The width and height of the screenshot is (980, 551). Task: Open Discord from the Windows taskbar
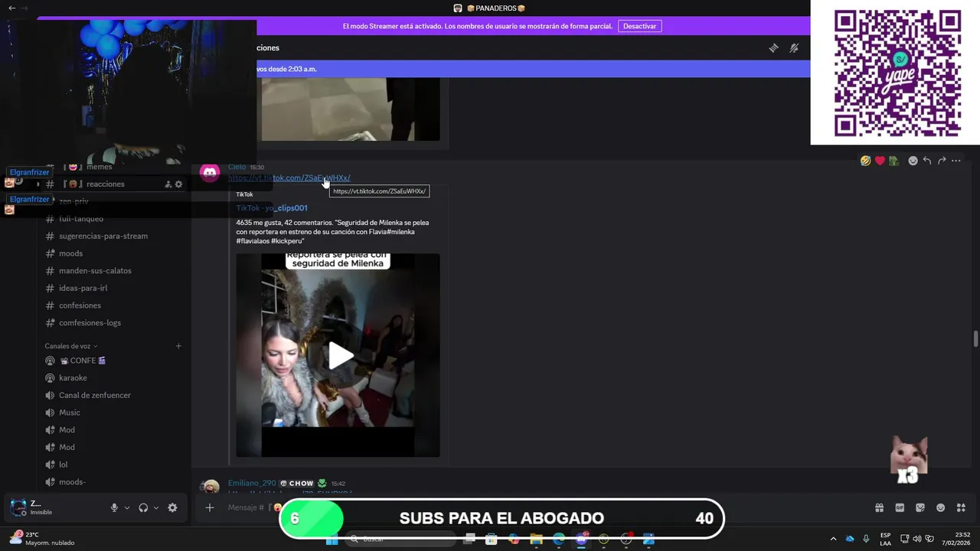point(581,539)
